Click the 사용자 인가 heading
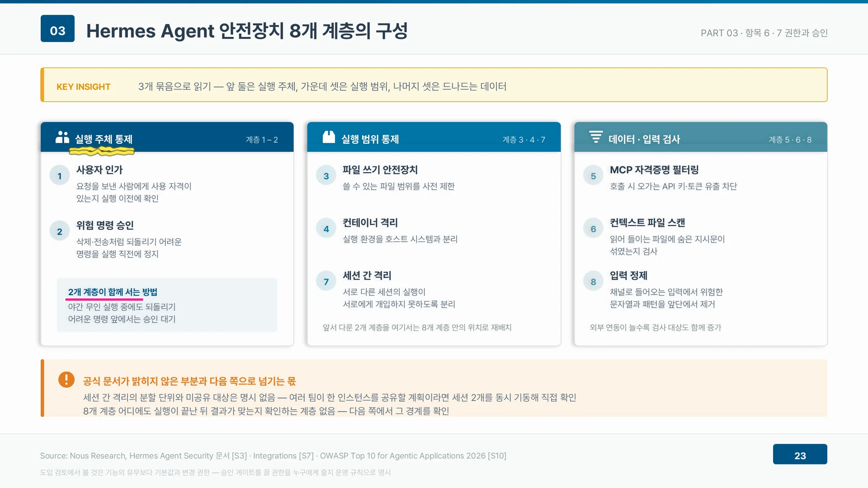This screenshot has width=868, height=488. point(99,170)
